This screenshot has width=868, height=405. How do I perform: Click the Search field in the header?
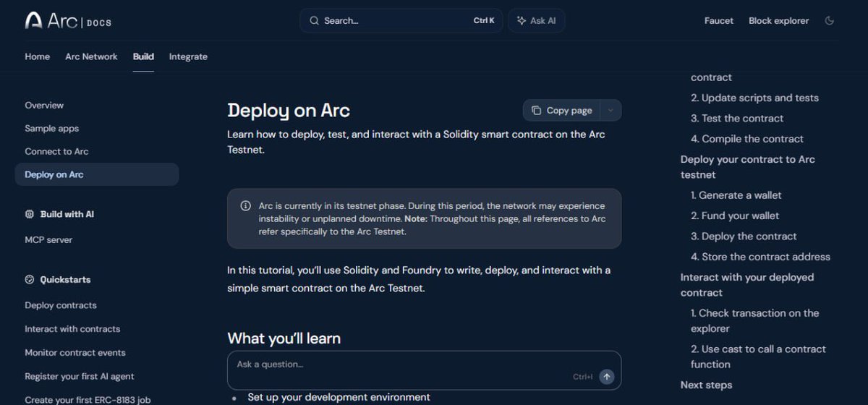[x=401, y=21]
